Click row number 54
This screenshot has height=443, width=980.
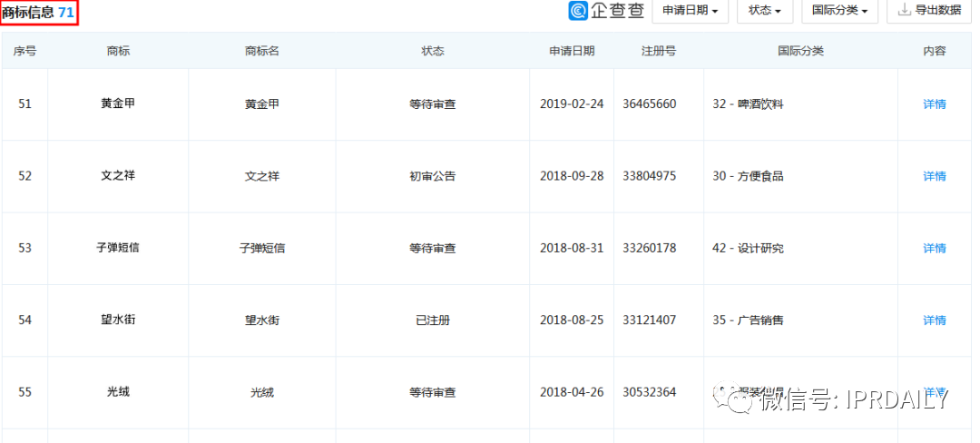click(x=24, y=320)
